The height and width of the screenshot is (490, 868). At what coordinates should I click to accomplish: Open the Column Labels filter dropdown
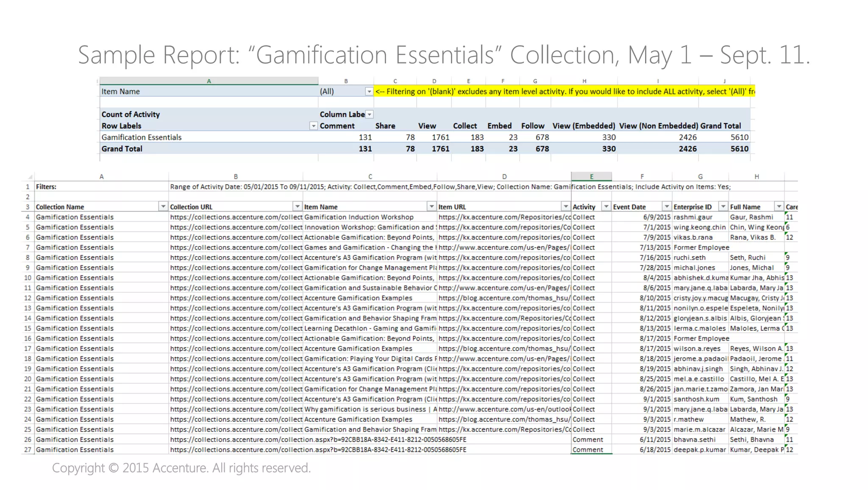370,115
